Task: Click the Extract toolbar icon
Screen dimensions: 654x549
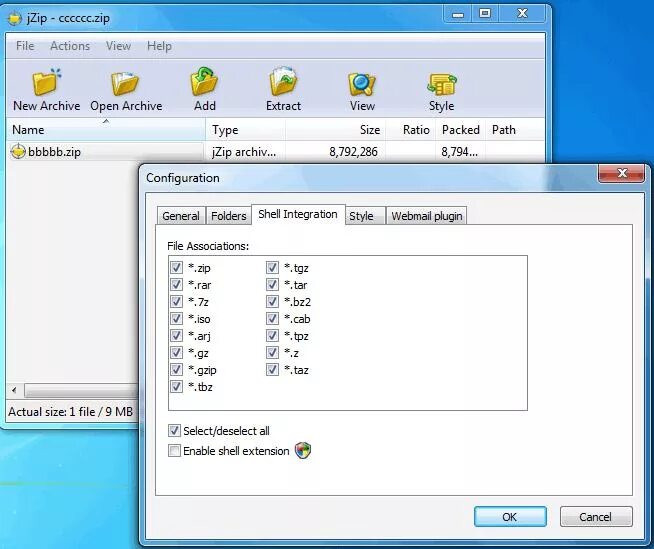Action: click(x=283, y=81)
